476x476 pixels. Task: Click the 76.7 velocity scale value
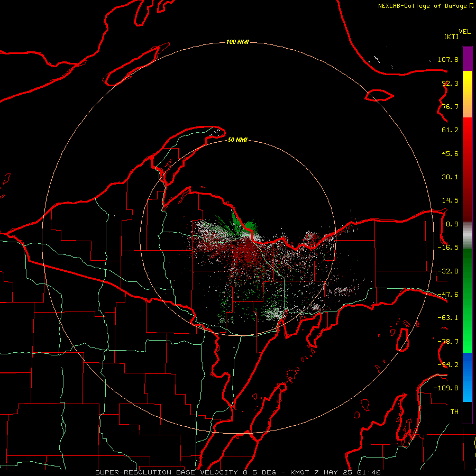pyautogui.click(x=450, y=106)
